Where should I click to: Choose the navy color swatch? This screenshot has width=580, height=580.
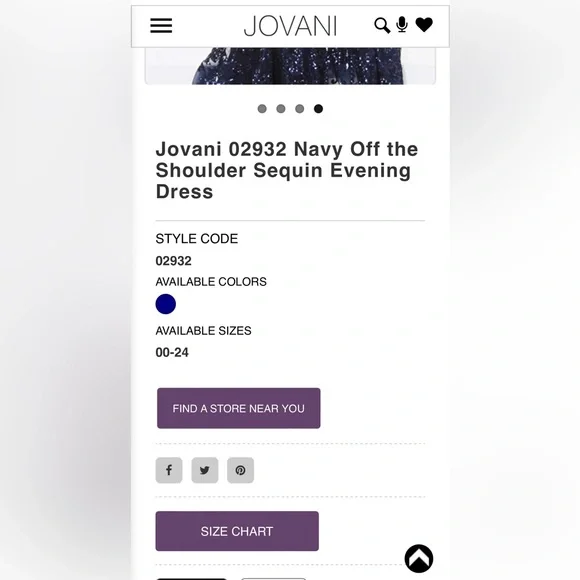click(166, 304)
